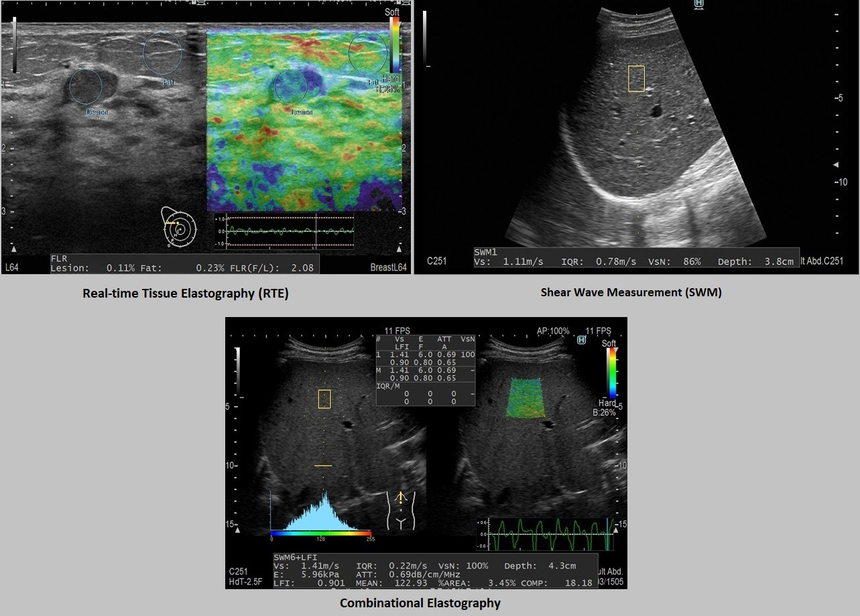Click the 'Combinational Elastography' caption

click(420, 603)
